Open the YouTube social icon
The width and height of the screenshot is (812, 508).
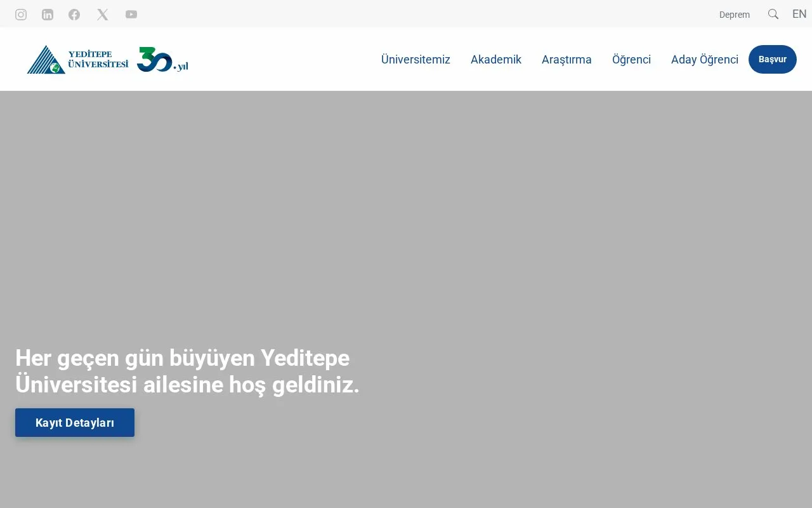131,15
